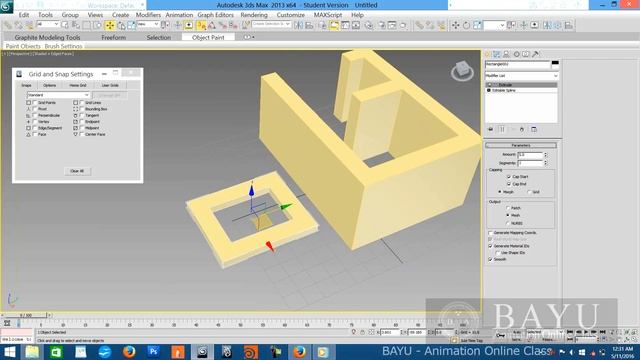This screenshot has height=360, width=640.
Task: Click the Pin Stack icon
Action: point(491,129)
